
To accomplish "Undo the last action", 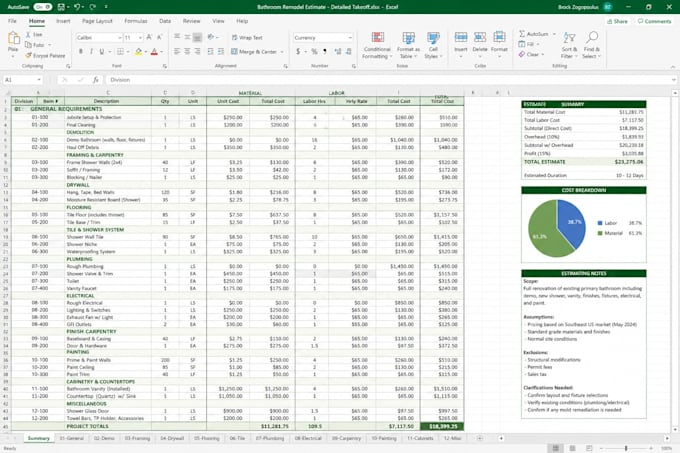I will point(77,7).
